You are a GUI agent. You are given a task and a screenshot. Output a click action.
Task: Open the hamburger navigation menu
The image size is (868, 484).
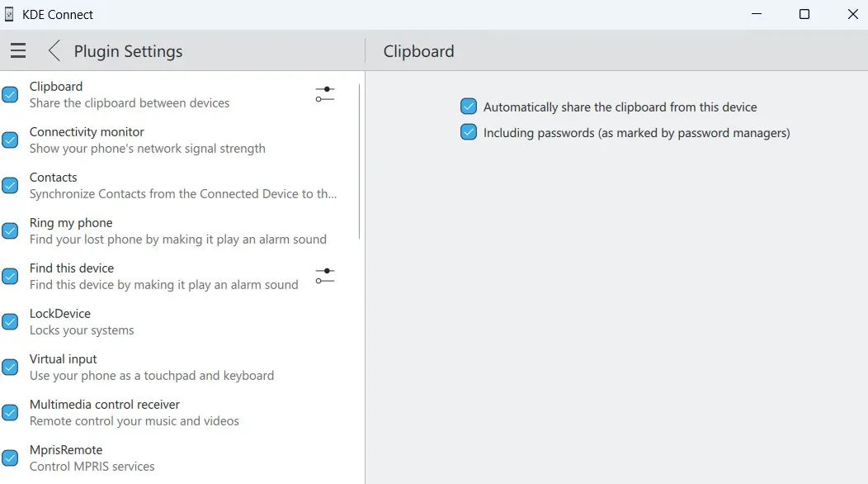coord(17,50)
